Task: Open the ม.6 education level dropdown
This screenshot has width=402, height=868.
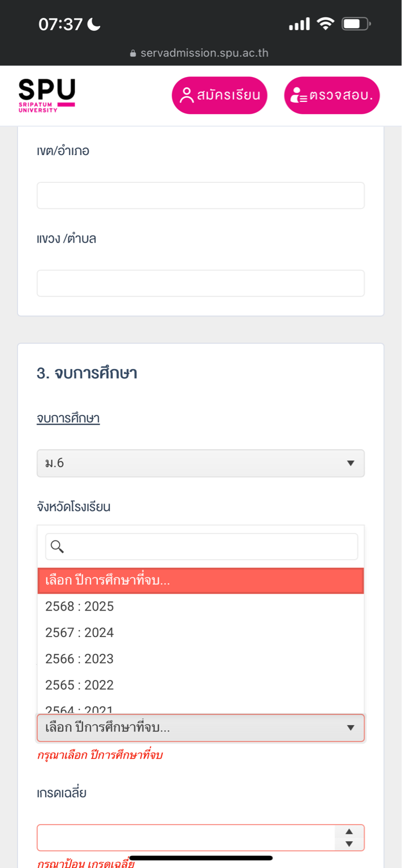Action: pyautogui.click(x=200, y=463)
